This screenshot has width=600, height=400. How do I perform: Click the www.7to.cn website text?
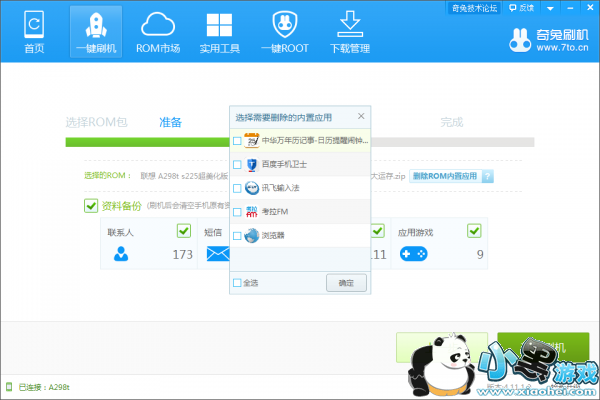tap(562, 48)
